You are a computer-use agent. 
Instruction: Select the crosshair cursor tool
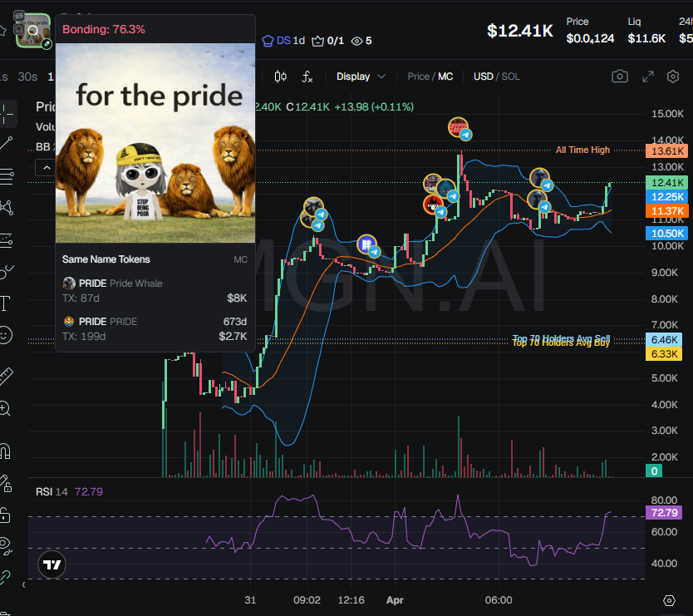tap(6, 114)
